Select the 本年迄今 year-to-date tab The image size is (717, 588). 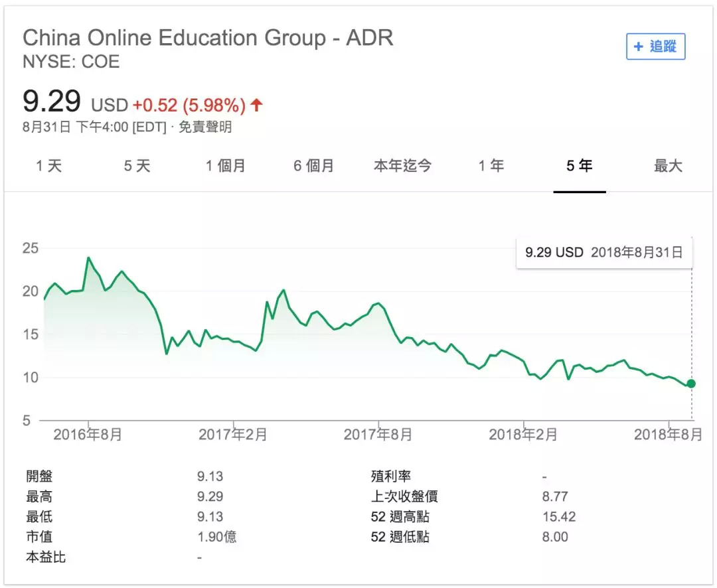click(x=402, y=166)
